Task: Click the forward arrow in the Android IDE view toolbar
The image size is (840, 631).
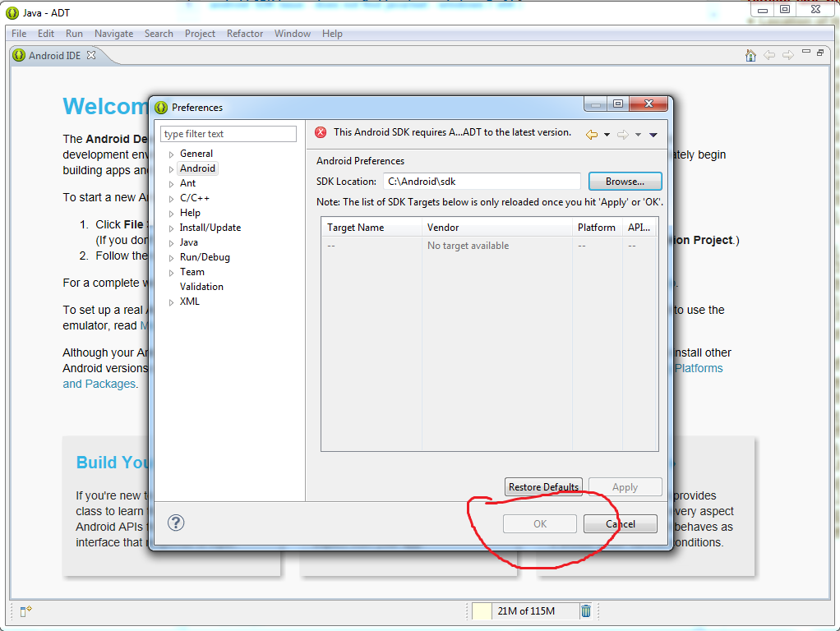Action: 787,54
